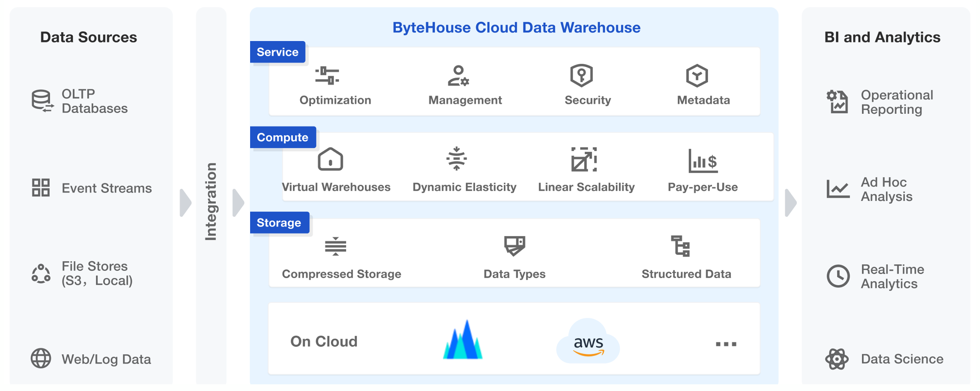Click the Web/Log Data text
This screenshot has width=980, height=391.
106,359
